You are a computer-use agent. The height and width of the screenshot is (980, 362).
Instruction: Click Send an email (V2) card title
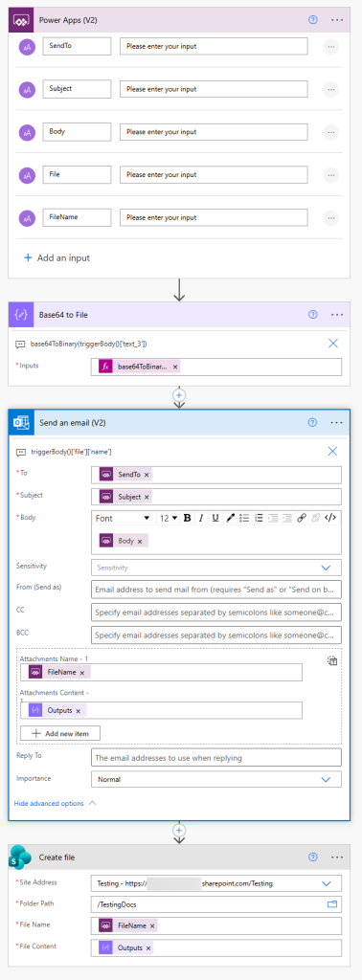point(73,422)
